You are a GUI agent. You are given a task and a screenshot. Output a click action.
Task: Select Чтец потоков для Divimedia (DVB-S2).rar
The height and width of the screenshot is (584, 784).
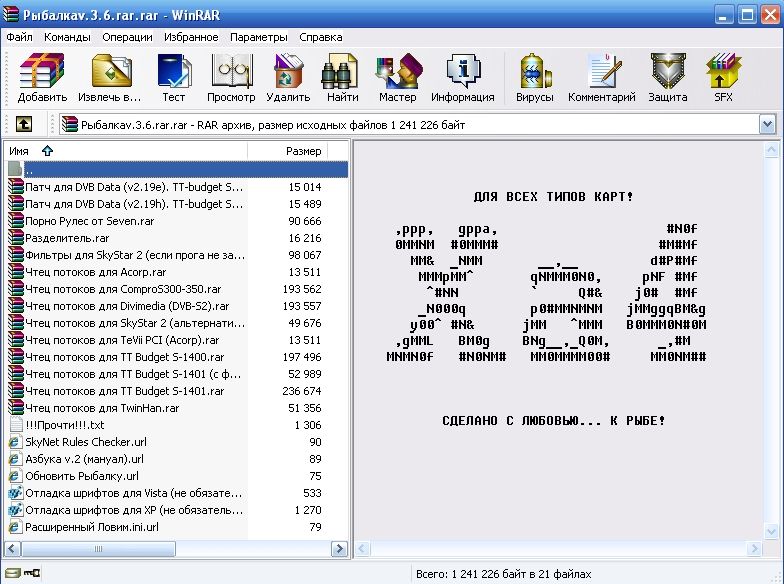click(x=127, y=306)
